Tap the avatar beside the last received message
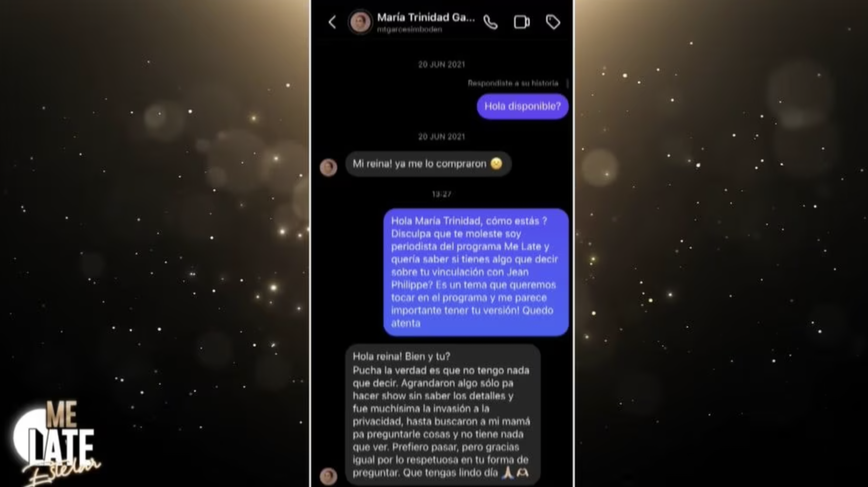 [x=328, y=476]
